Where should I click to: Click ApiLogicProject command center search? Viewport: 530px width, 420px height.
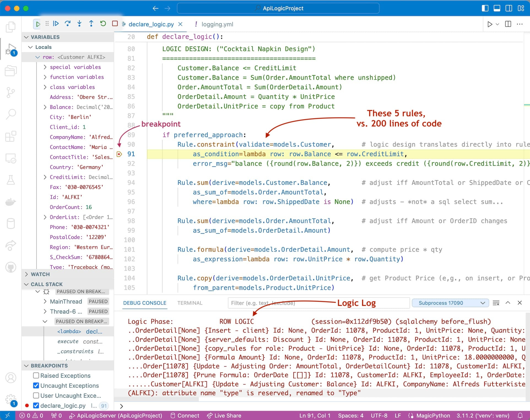(278, 8)
